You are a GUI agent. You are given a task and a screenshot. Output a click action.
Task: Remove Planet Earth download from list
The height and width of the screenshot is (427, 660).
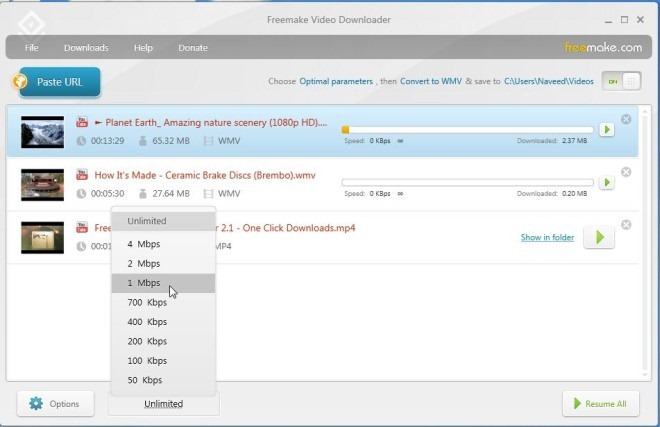click(x=626, y=119)
